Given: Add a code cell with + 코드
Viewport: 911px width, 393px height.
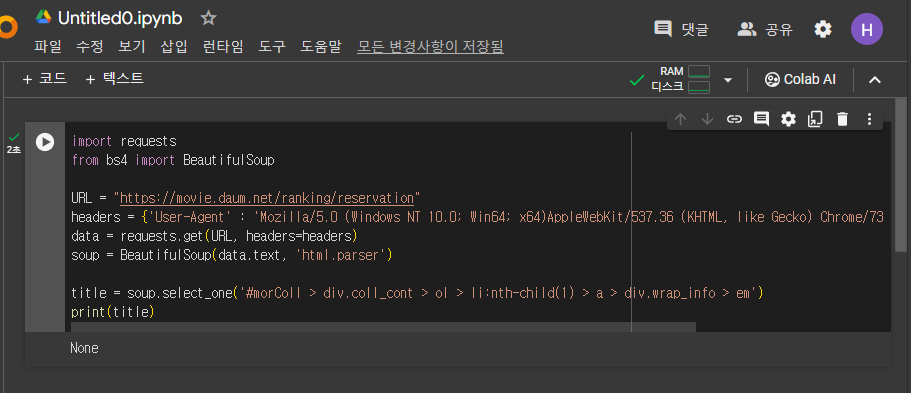Looking at the screenshot, I should 45,78.
